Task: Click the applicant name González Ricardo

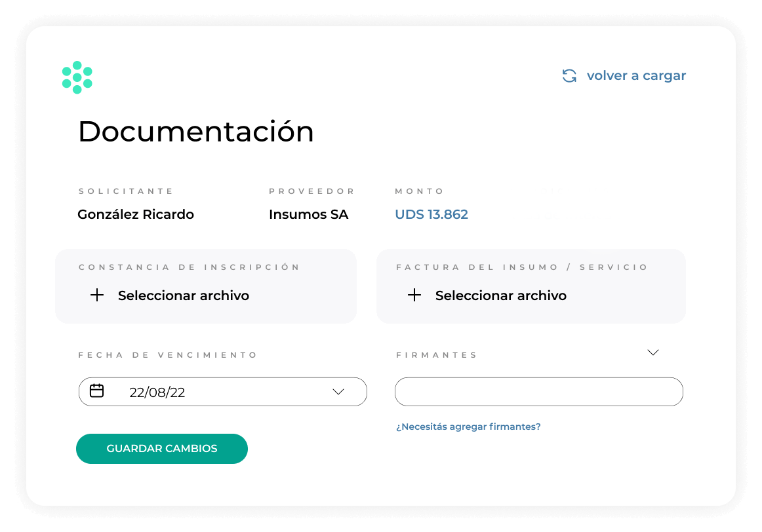Action: (x=136, y=214)
